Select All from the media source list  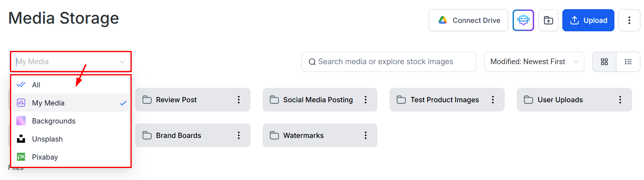(36, 85)
